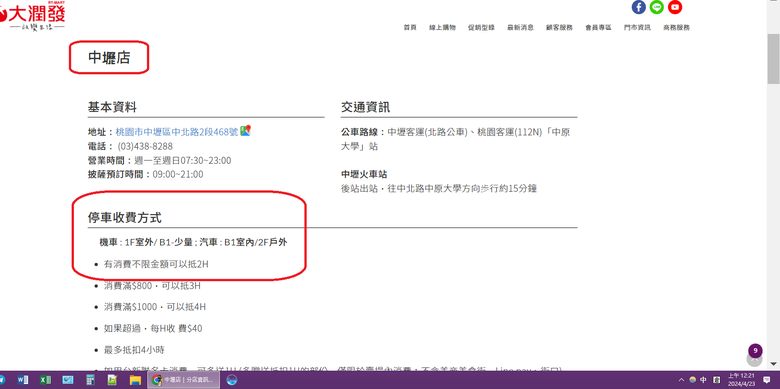Screen dimensions: 780x389
Task: Select the 停車收費方式 section heading
Action: 125,217
